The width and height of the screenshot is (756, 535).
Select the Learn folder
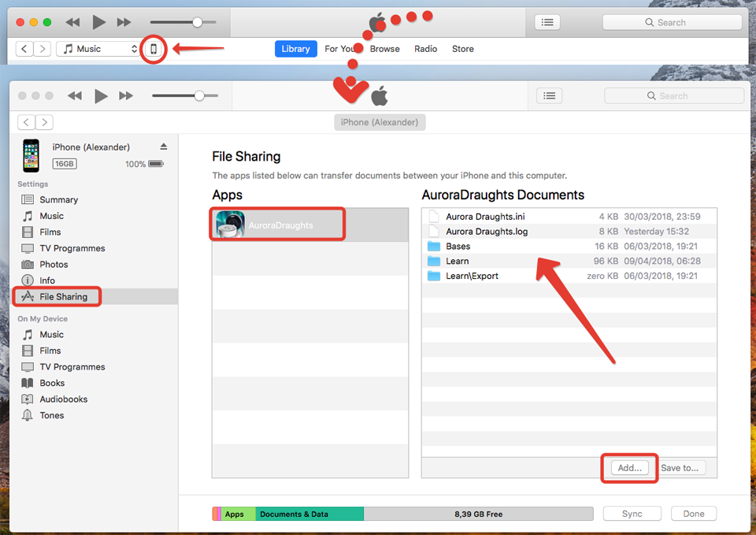tap(569, 261)
